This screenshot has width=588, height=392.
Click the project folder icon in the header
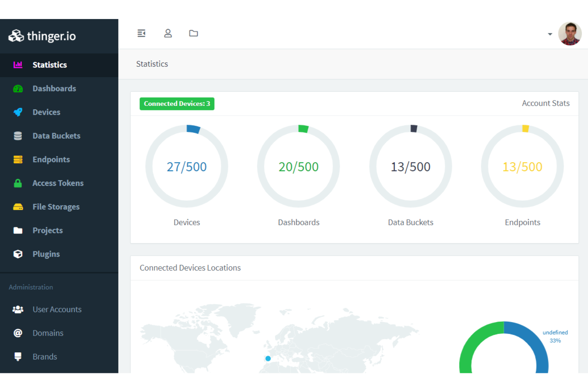[193, 33]
